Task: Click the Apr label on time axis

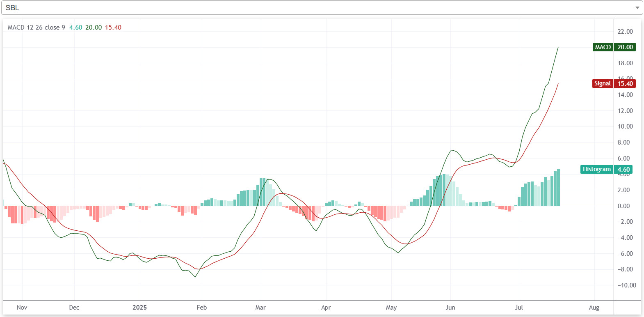Action: coord(326,308)
